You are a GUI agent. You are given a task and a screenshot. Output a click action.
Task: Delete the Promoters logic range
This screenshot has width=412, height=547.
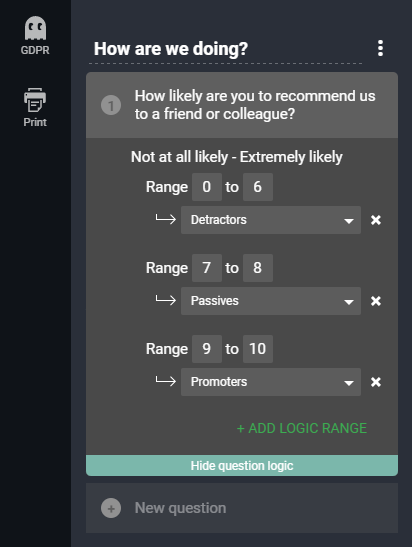click(376, 382)
